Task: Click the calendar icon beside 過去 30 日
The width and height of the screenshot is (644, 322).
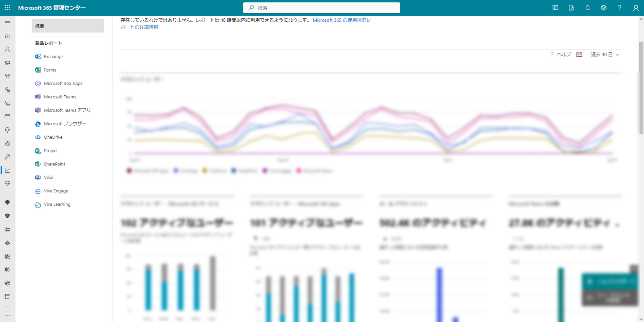Action: (579, 54)
